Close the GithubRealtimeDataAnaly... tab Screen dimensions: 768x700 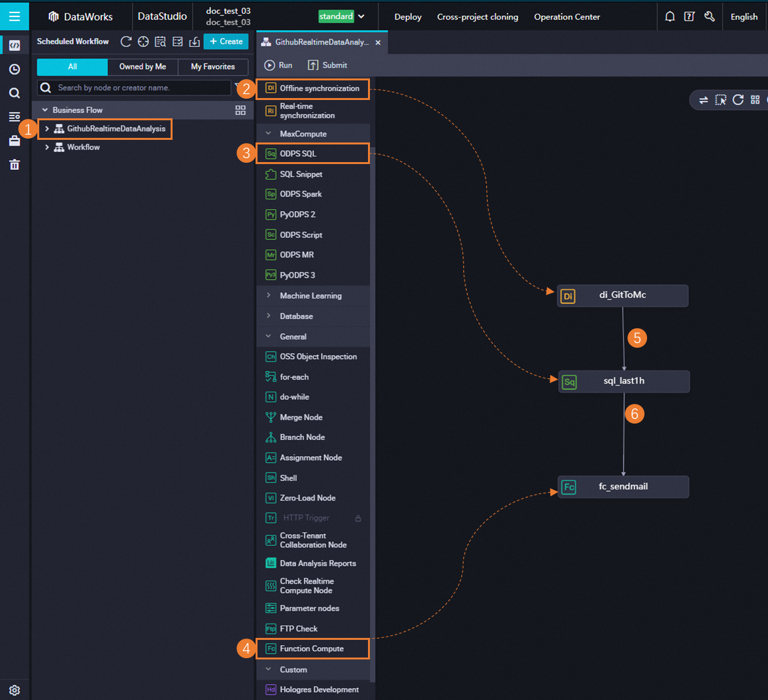click(x=378, y=42)
